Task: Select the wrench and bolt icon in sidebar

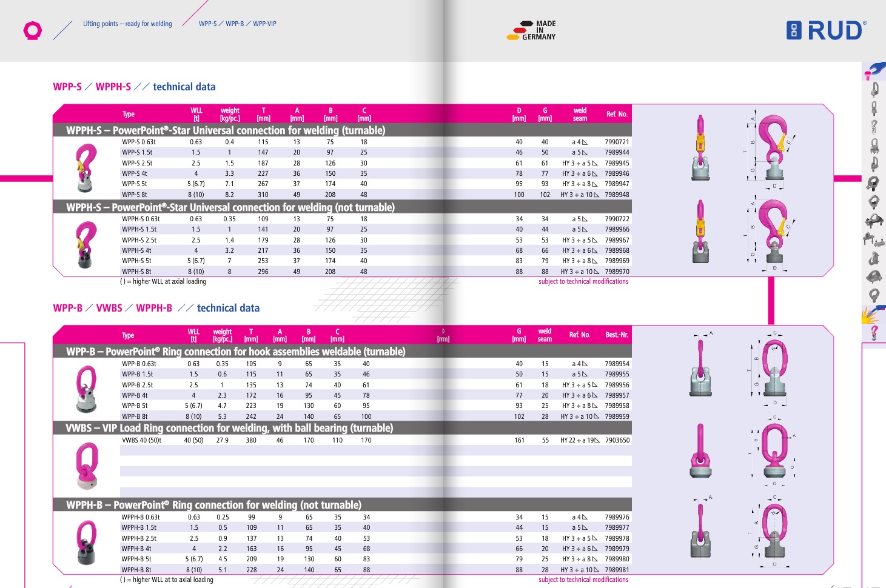Action: 874,70
